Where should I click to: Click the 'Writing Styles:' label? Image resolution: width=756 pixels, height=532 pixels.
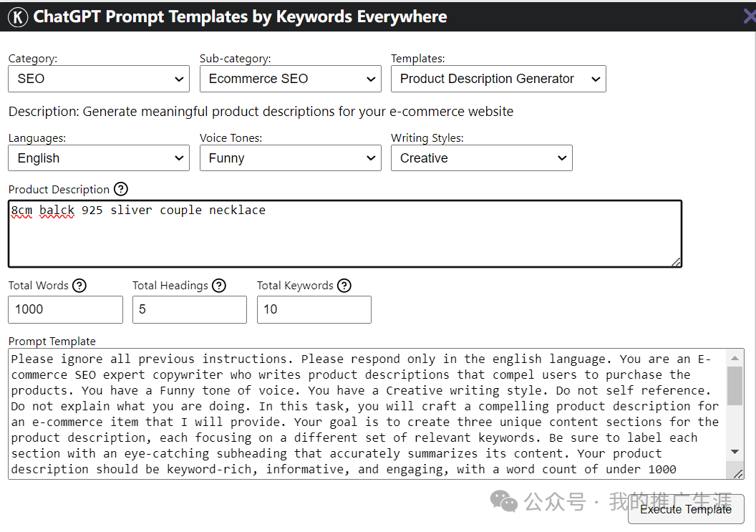tap(427, 138)
